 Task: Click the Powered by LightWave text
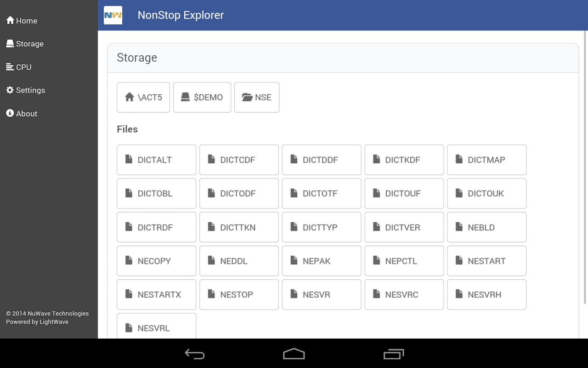37,322
